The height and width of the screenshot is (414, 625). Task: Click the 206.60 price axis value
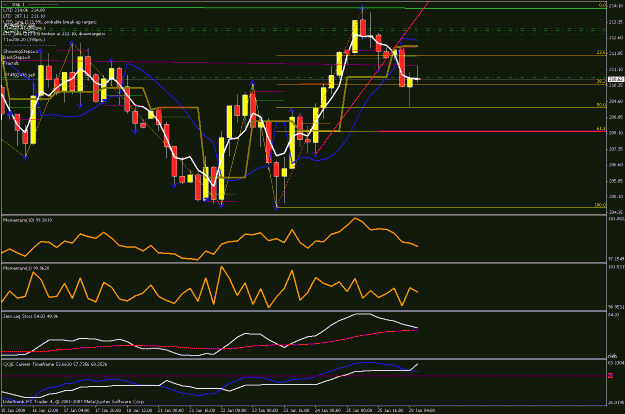[616, 165]
